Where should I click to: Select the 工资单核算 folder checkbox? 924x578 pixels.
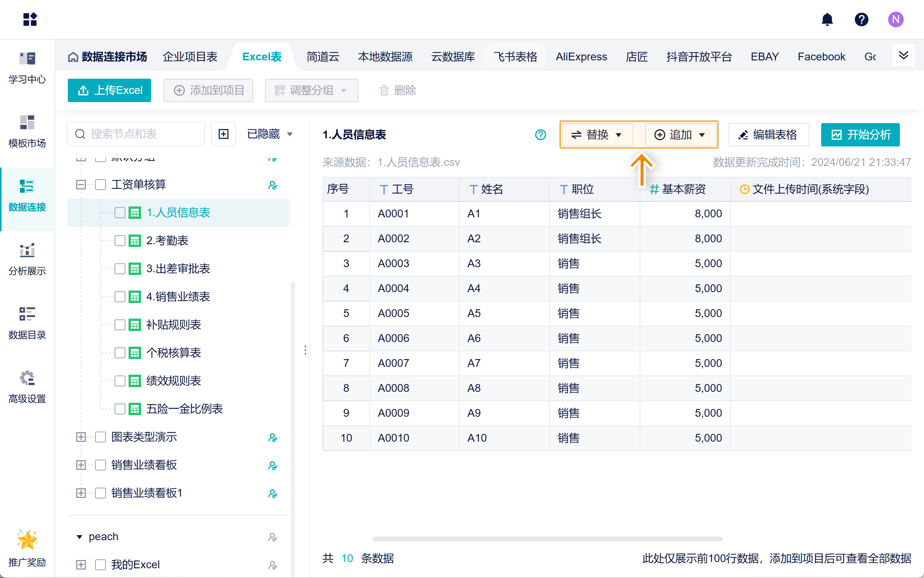101,185
